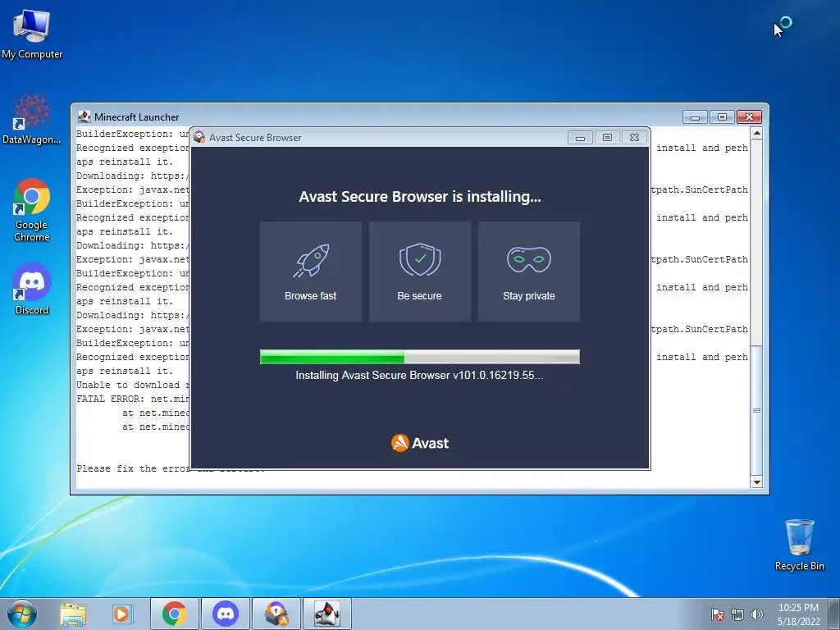Click the Minecraft Launcher scrollbar up arrow

[x=756, y=133]
